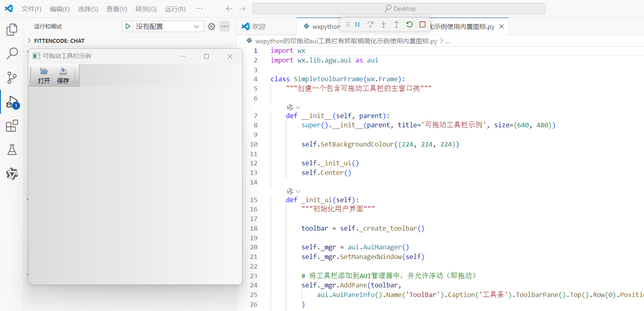This screenshot has height=311, width=644.
Task: Pause the debug session
Action: click(x=357, y=25)
